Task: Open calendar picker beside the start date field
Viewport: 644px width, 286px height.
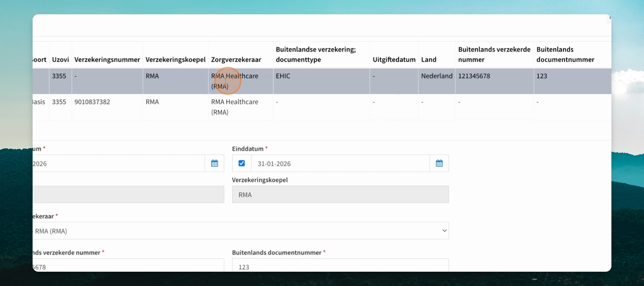Action: coord(215,163)
